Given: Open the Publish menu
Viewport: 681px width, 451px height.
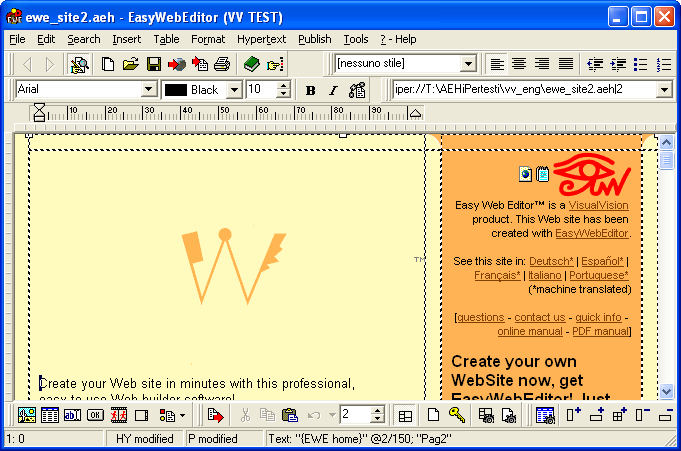Looking at the screenshot, I should point(314,40).
